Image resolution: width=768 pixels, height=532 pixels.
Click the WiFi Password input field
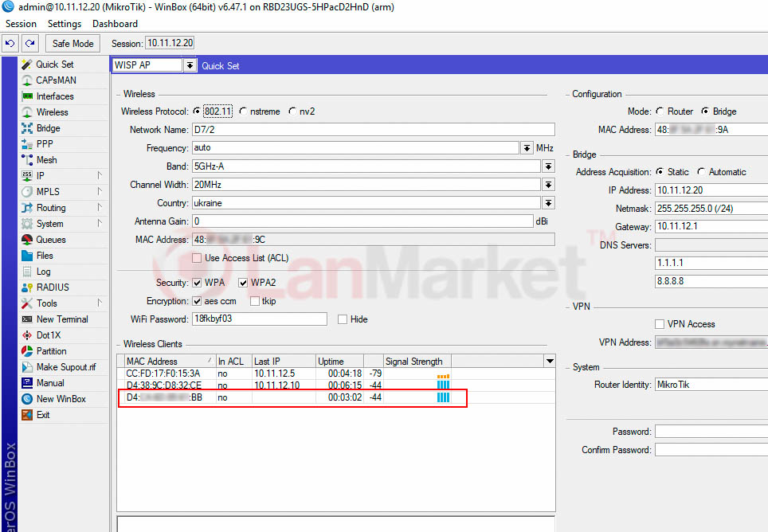tap(259, 319)
